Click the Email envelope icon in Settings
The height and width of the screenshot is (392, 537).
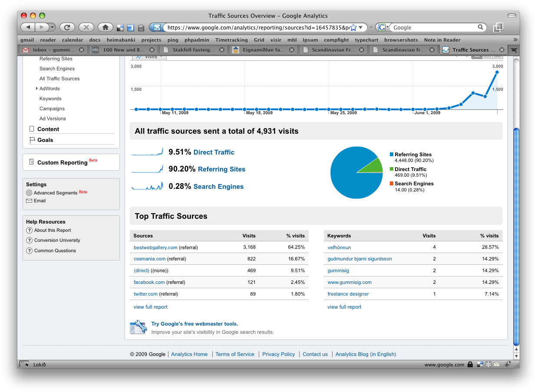pyautogui.click(x=29, y=201)
